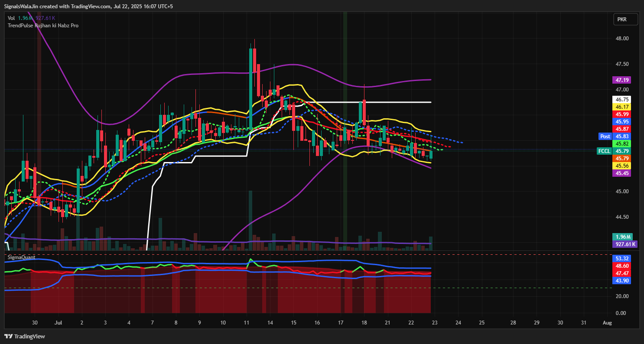Click date 14 on the time axis

tap(270, 323)
